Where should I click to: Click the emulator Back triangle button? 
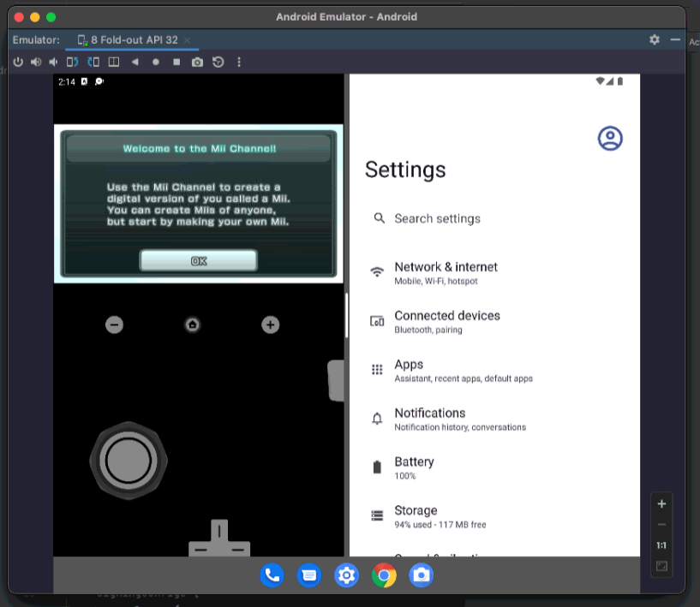pyautogui.click(x=135, y=62)
